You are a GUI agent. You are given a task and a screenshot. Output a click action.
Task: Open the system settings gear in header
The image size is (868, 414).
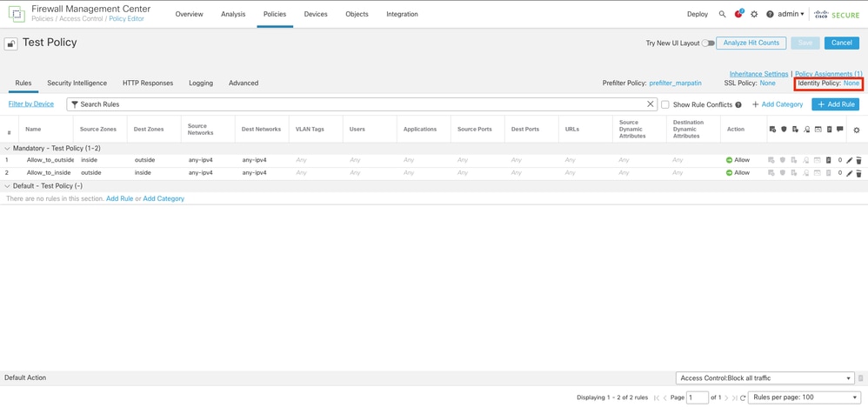[754, 15]
